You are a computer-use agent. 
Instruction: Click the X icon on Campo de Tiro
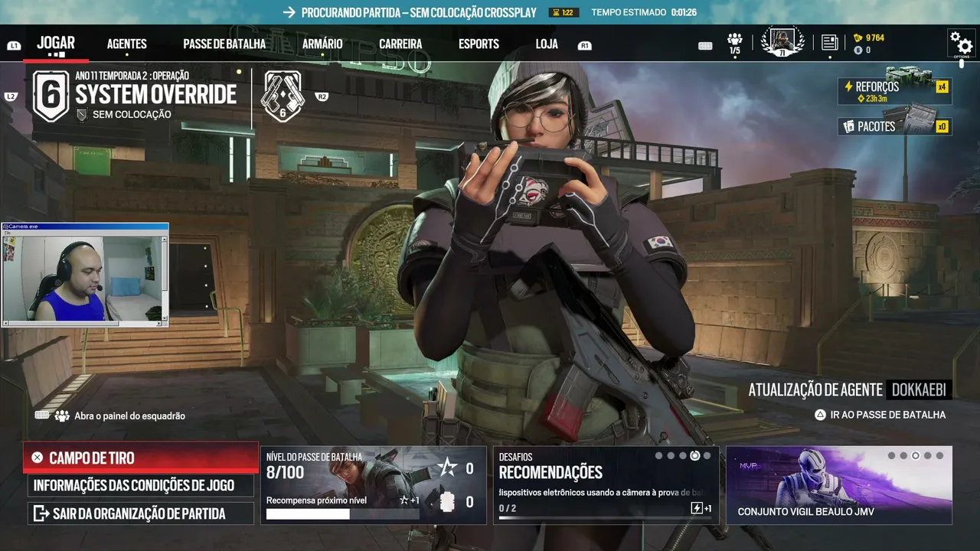(x=37, y=458)
